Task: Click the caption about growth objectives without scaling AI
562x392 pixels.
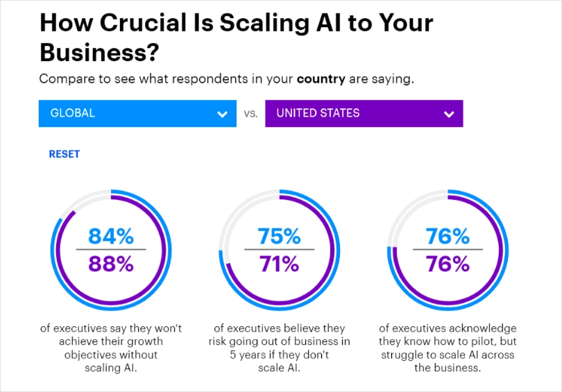Action: tap(111, 348)
